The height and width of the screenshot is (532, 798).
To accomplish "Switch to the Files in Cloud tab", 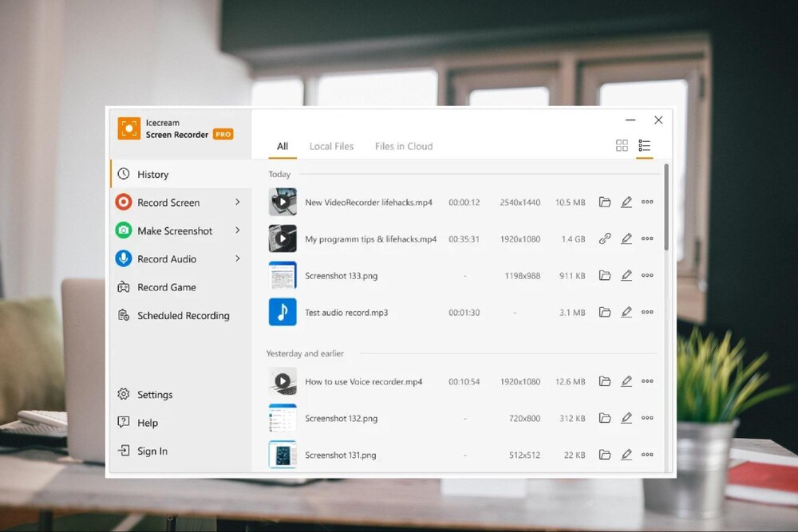I will point(404,146).
